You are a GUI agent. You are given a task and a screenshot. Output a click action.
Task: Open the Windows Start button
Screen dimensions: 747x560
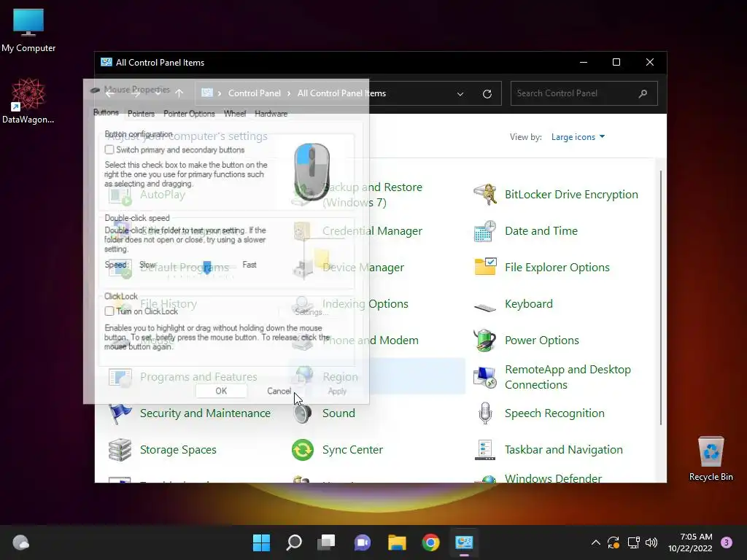click(x=261, y=542)
